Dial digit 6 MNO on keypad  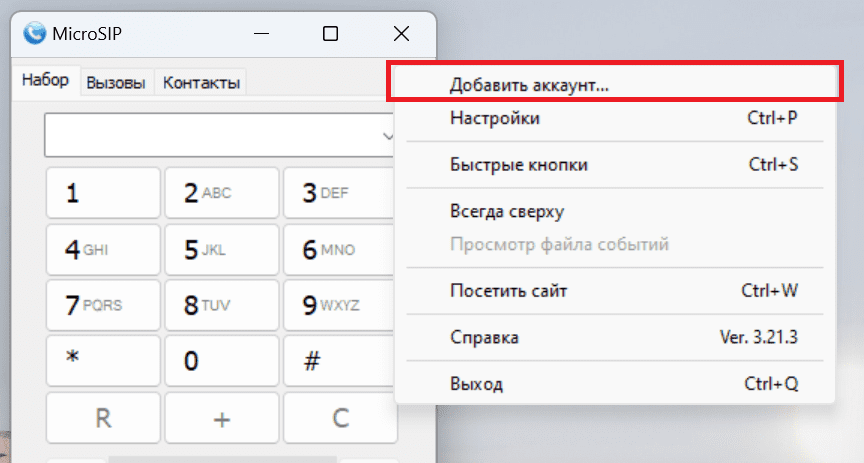340,250
